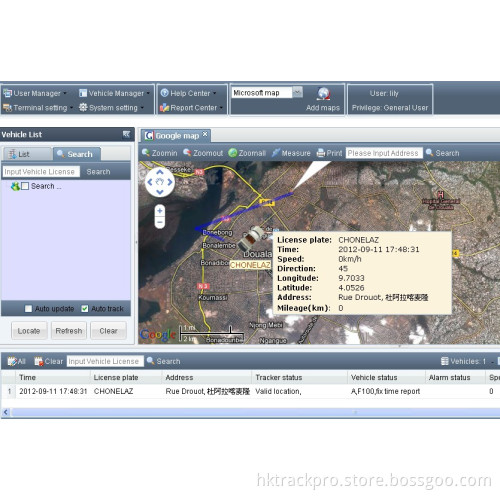Click the Terminal setting icon
Image resolution: width=500 pixels, height=500 pixels.
tap(7, 108)
